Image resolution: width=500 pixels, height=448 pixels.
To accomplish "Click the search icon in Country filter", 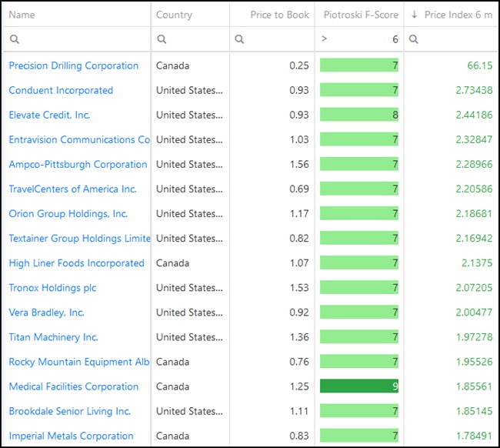I will [x=162, y=39].
